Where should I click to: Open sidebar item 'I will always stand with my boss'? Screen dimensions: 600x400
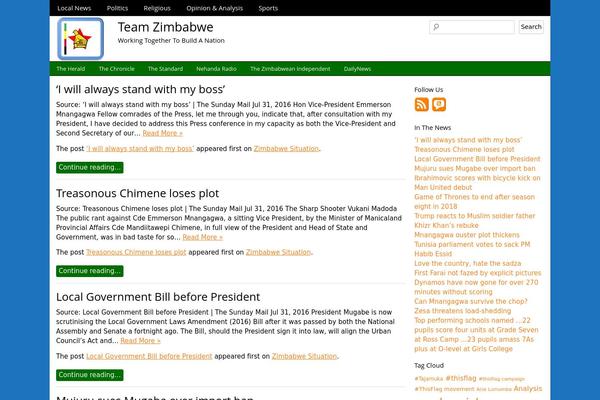(468, 140)
